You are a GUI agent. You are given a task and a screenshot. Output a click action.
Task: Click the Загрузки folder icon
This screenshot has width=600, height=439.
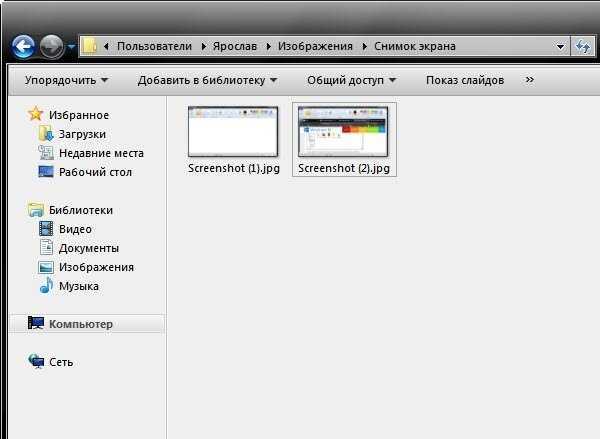tap(46, 133)
